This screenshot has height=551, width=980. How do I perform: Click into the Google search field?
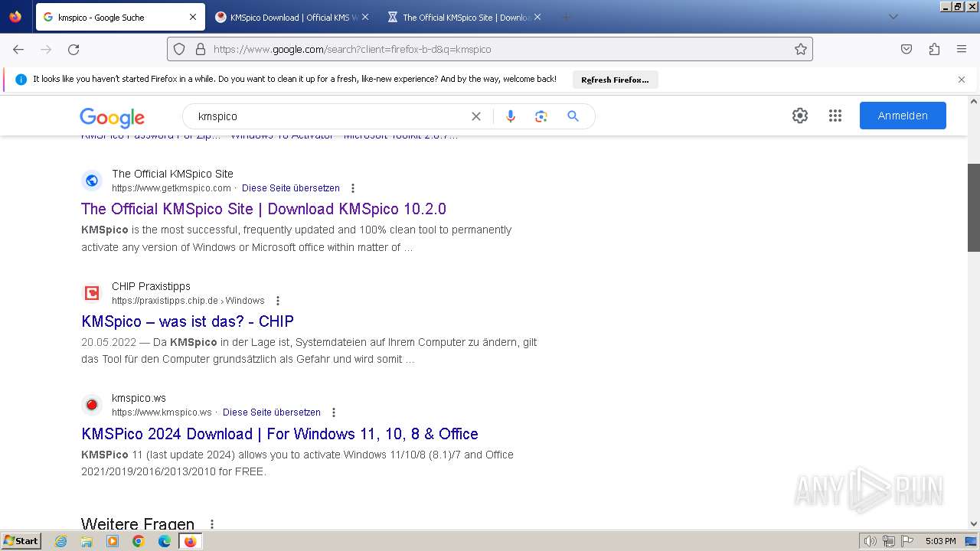(329, 116)
